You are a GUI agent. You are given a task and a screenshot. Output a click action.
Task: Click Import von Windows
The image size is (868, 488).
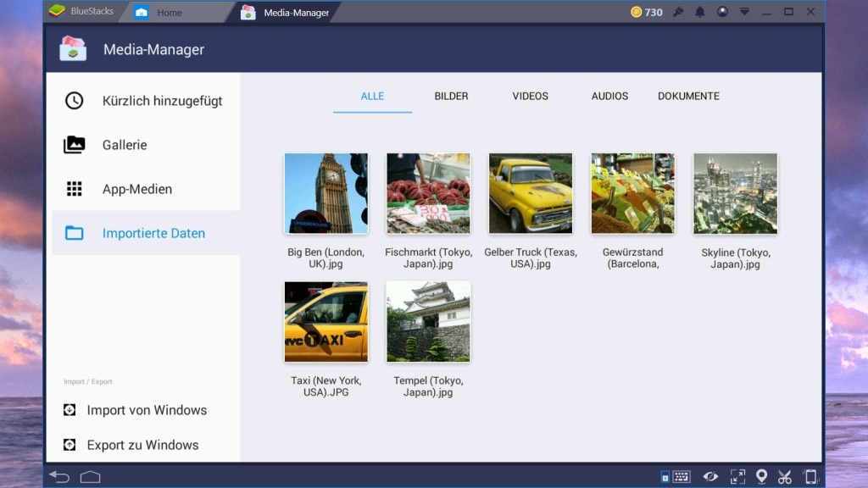pos(146,410)
